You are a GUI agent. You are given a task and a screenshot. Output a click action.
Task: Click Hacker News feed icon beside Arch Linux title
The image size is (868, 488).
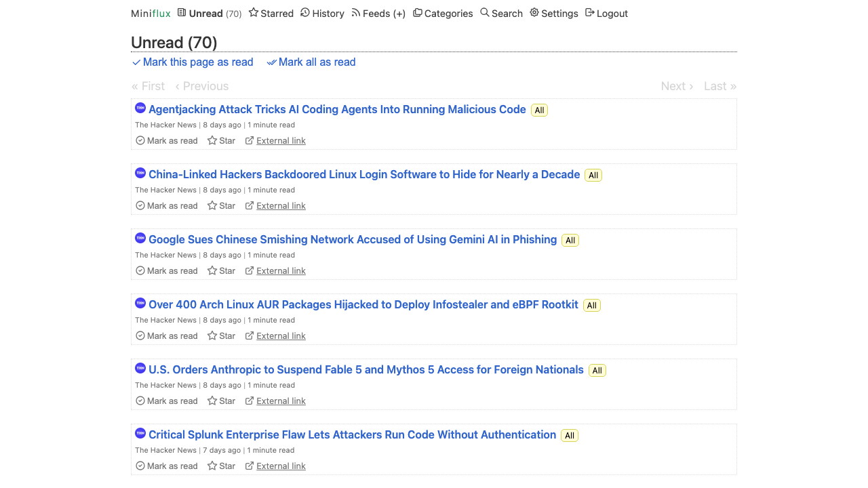pyautogui.click(x=140, y=303)
